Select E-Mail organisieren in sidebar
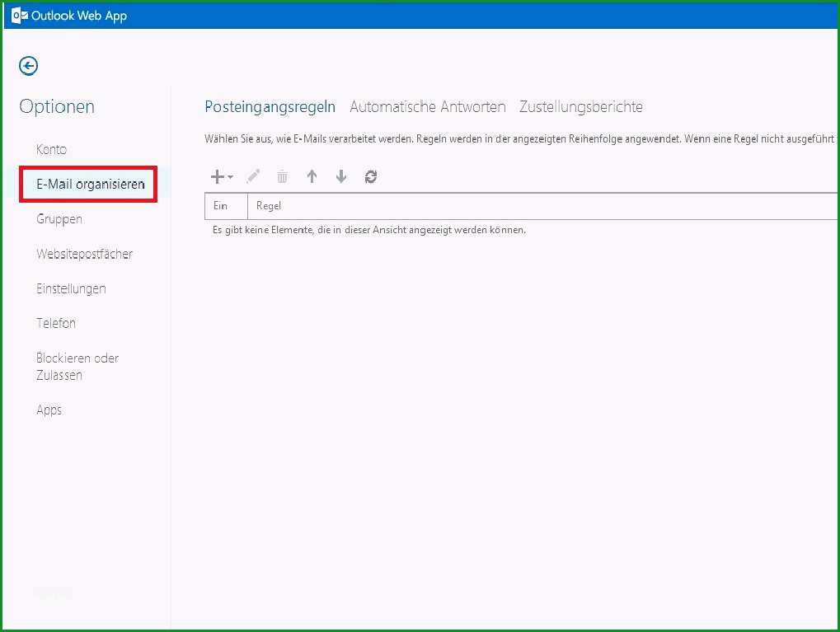 tap(91, 185)
